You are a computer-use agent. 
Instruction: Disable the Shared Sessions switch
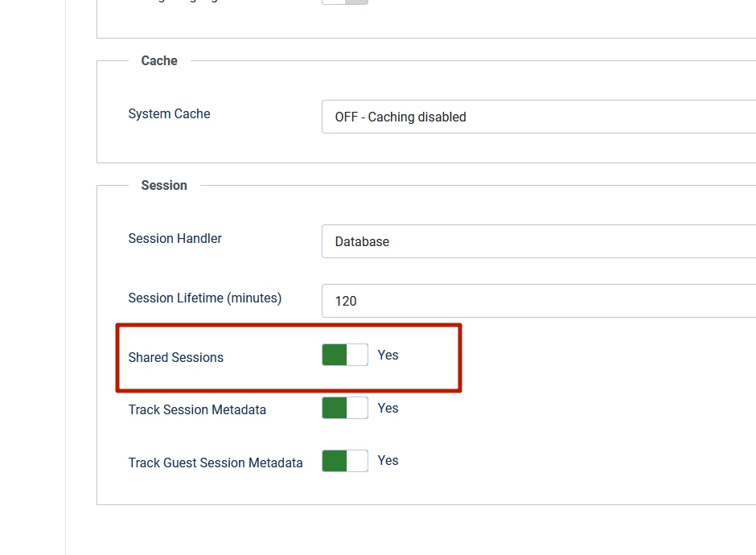(345, 355)
